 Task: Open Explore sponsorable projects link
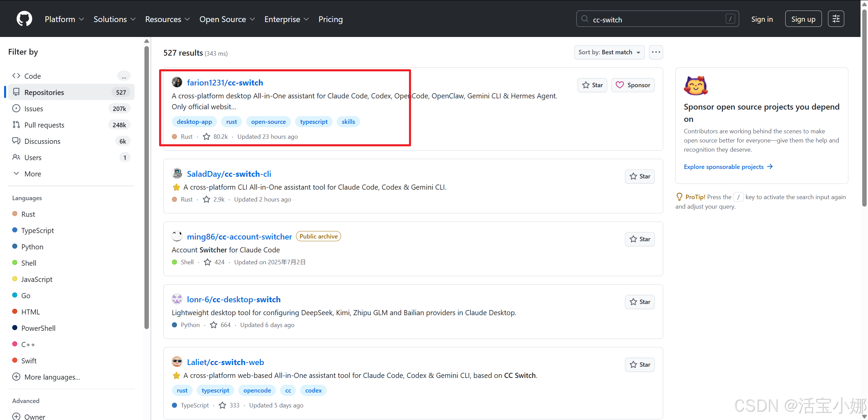tap(728, 167)
